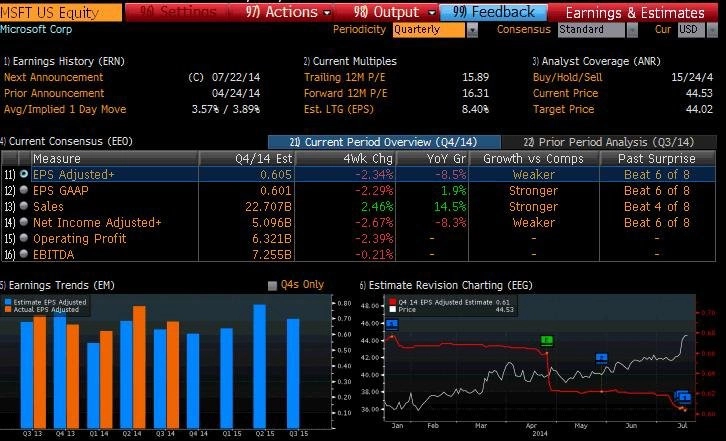726x441 pixels.
Task: Click the red Q4 14 EPS estimate legend swatch
Action: click(393, 302)
